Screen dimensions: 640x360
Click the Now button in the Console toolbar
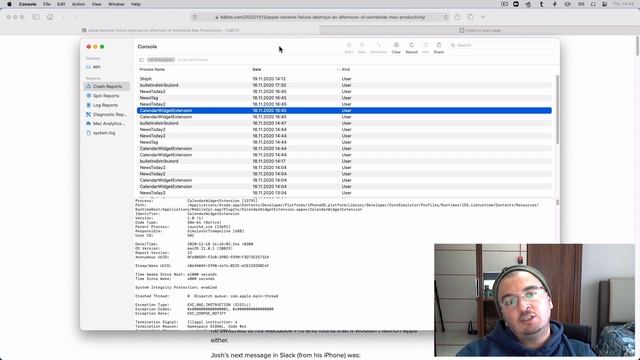[362, 48]
